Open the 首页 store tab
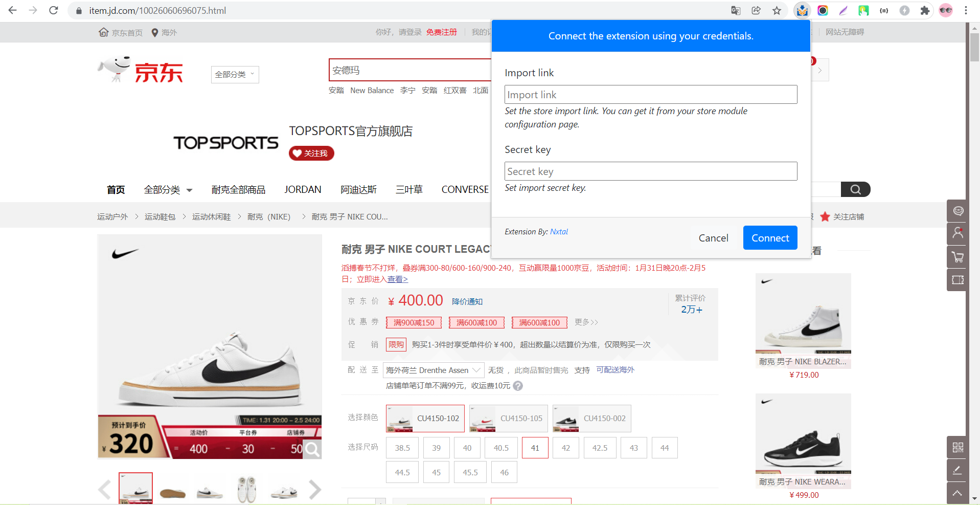The height and width of the screenshot is (505, 980). click(x=116, y=190)
